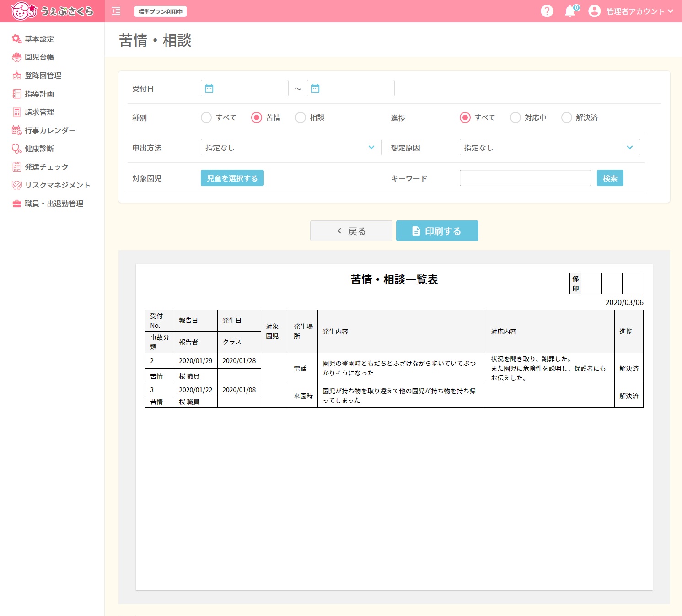Focus the 受付日 end date field

[351, 88]
